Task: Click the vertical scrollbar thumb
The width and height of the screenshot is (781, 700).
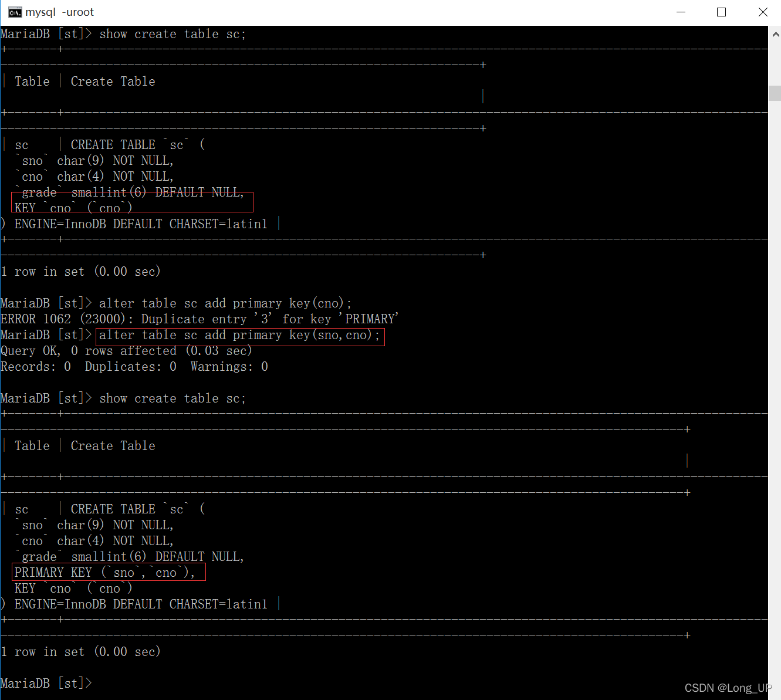Action: tap(775, 93)
